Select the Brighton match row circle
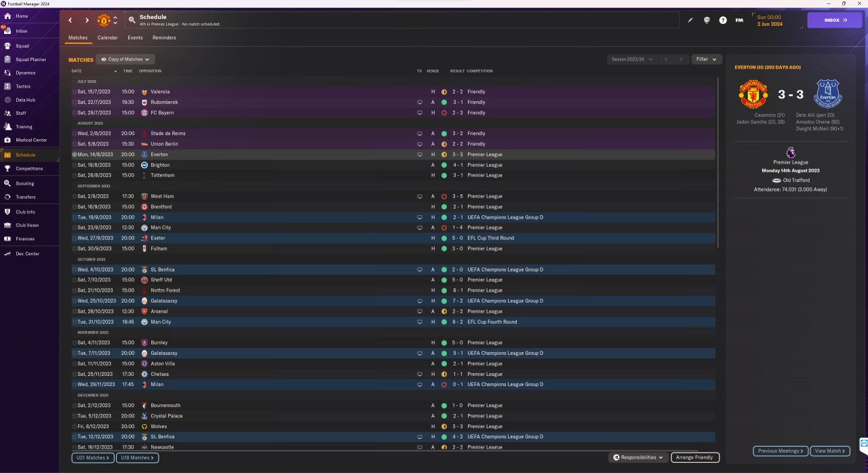Viewport: 868px width, 473px height. point(75,165)
